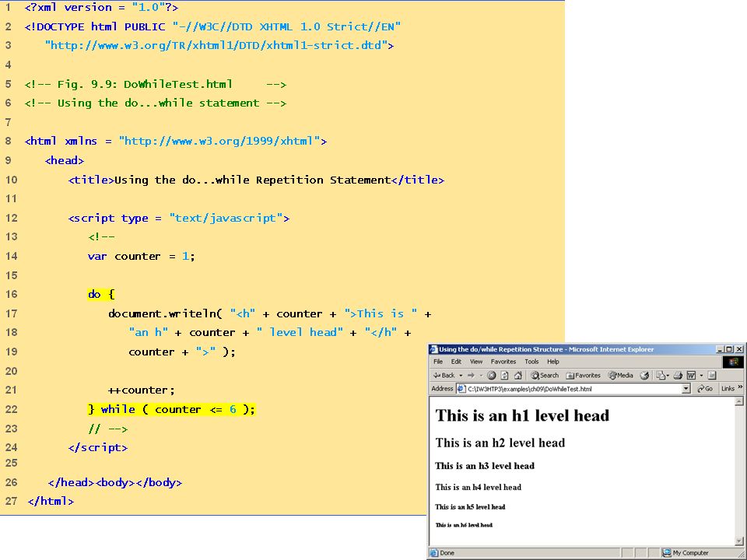Click the Discuss toolbar icon
The image size is (747, 560).
(712, 375)
